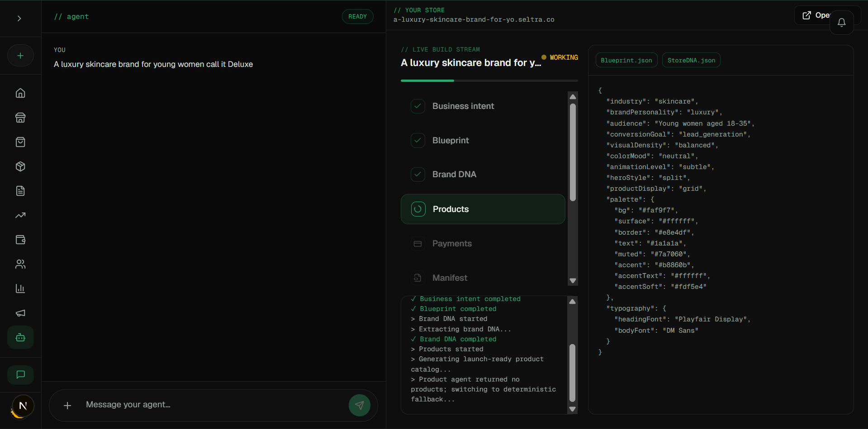
Task: Click the Brand DNA checkmark icon
Action: pos(418,174)
